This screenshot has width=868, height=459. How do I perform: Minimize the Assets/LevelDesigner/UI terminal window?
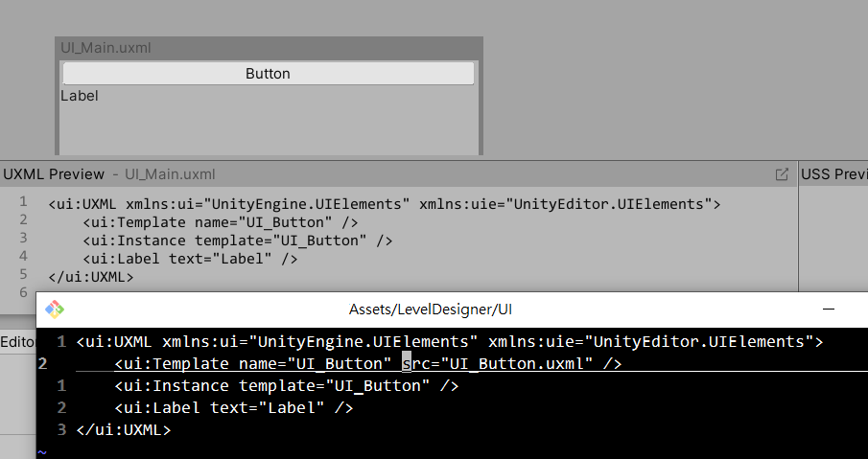(x=828, y=310)
